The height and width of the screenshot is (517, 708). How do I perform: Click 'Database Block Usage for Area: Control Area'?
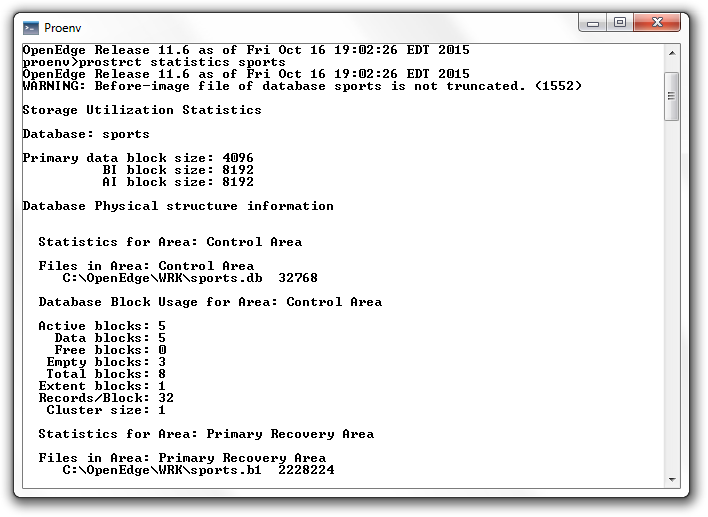tap(210, 302)
